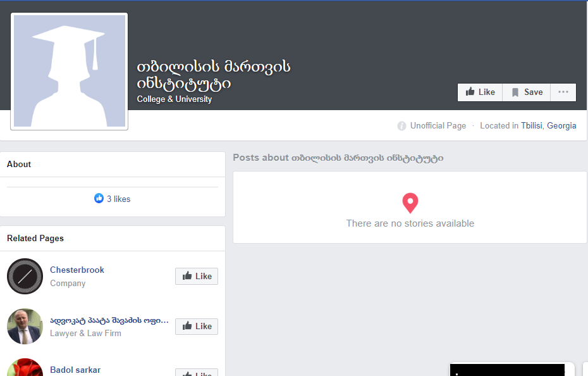Image resolution: width=588 pixels, height=376 pixels.
Task: Click the 3 likes count
Action: pos(118,199)
